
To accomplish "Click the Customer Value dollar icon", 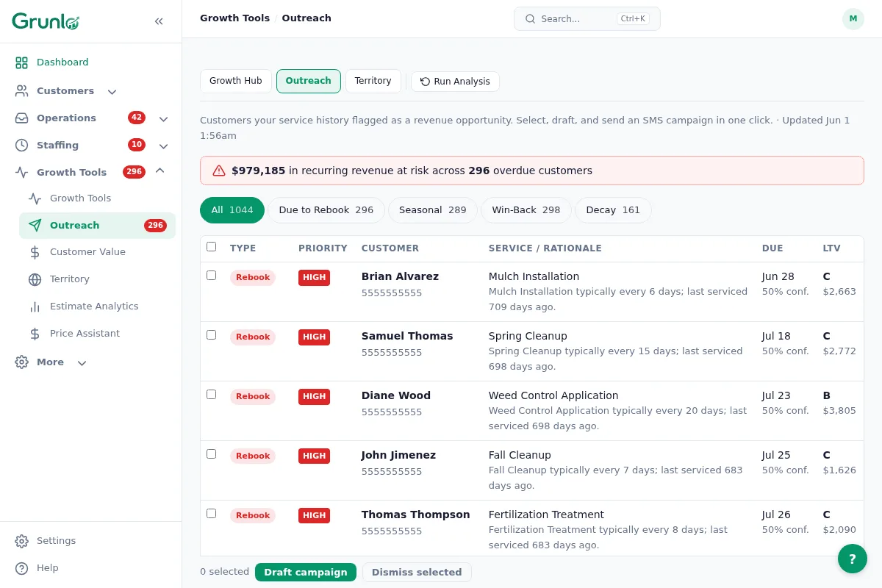I will 35,252.
